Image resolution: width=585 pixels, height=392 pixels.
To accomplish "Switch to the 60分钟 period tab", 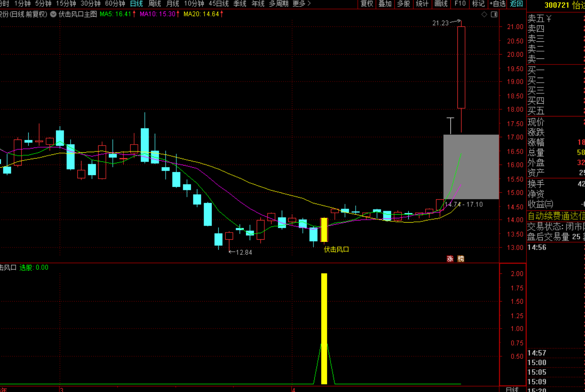I will pyautogui.click(x=115, y=4).
